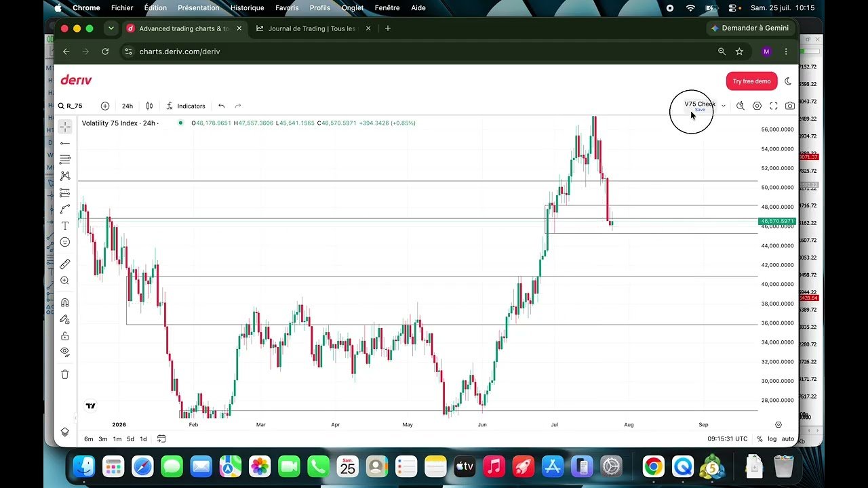Open the emoji icons tool
The image size is (868, 488).
click(65, 242)
